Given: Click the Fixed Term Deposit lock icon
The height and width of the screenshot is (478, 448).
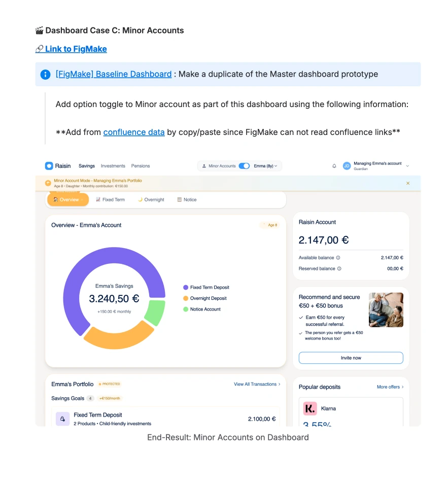Looking at the screenshot, I should click(x=62, y=419).
